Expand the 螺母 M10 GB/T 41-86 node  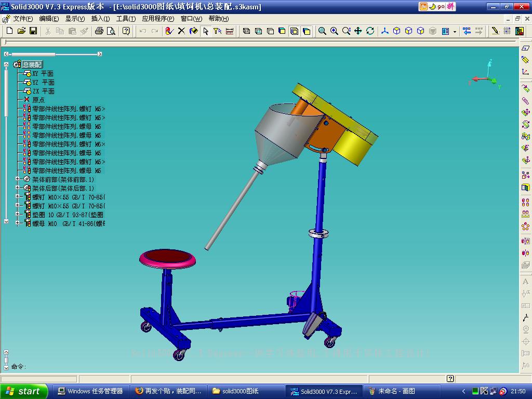(x=17, y=223)
